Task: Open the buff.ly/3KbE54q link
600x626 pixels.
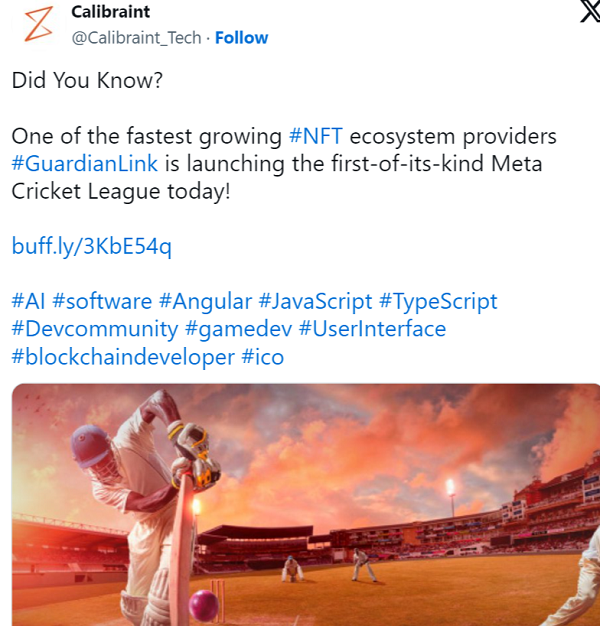Action: (92, 246)
